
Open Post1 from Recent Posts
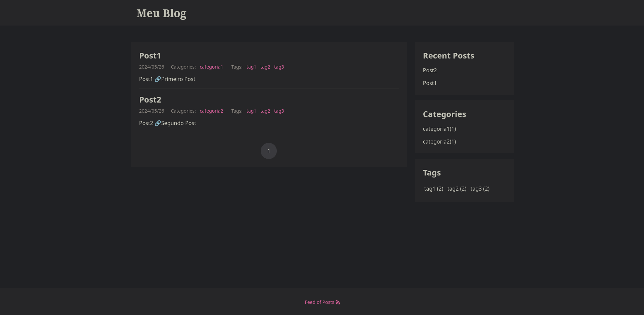tap(430, 83)
